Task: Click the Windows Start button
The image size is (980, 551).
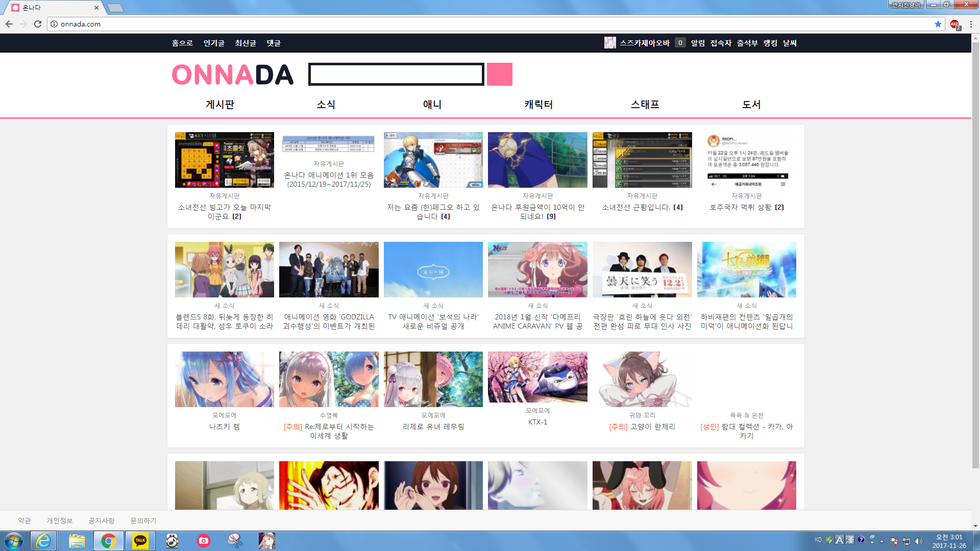Action: [14, 541]
